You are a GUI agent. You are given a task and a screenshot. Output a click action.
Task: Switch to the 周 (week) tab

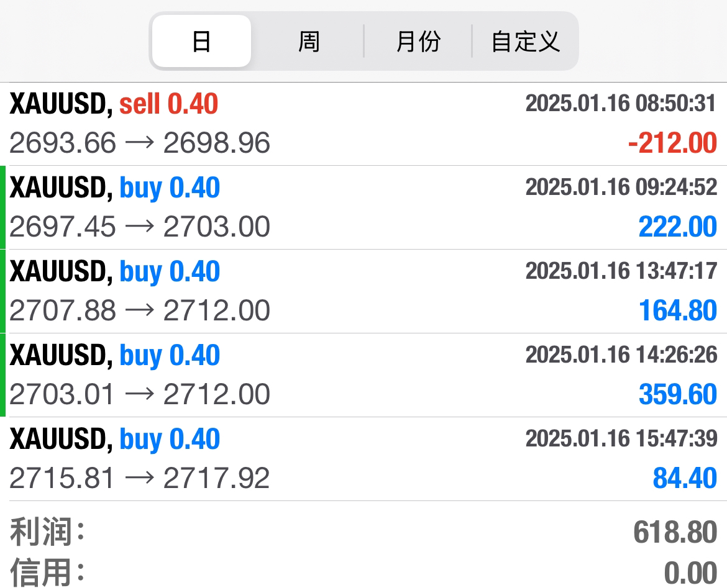coord(309,42)
